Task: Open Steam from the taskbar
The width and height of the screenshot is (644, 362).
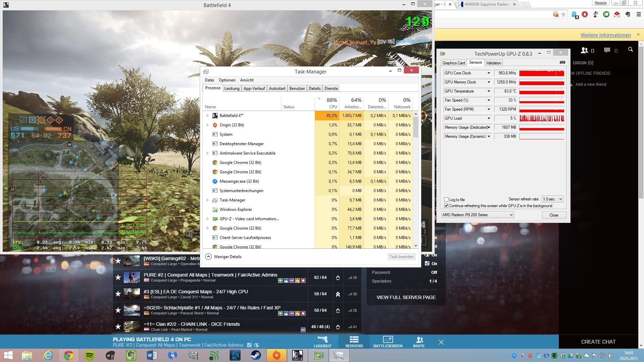Action: 256,355
